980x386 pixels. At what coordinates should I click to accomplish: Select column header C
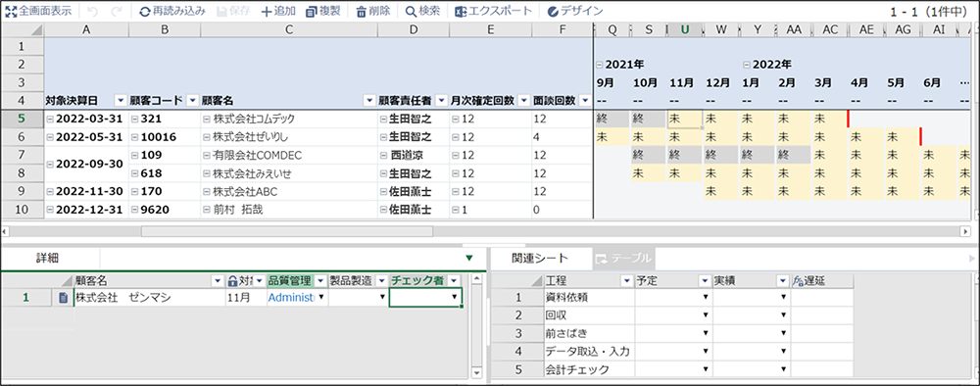pos(289,29)
